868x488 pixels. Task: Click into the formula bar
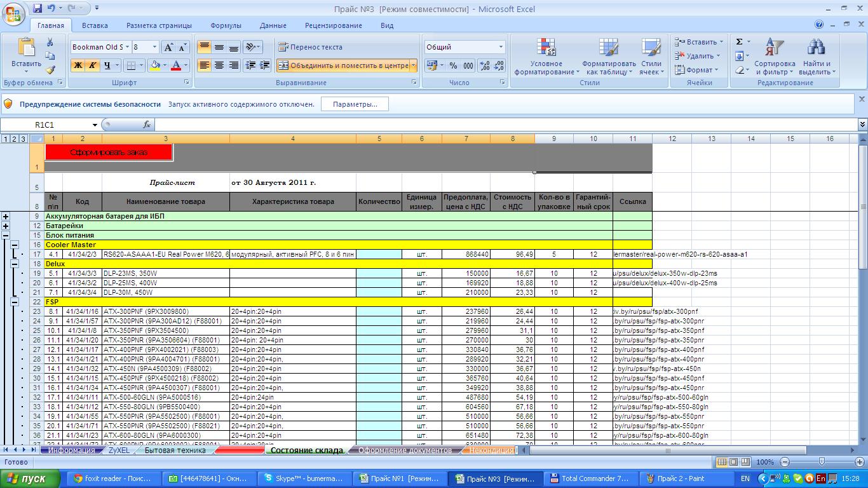pos(506,125)
